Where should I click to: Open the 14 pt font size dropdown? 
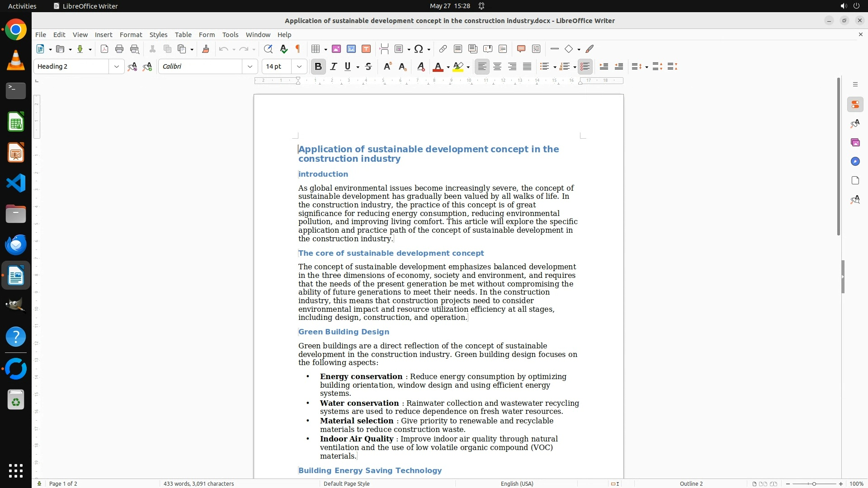(299, 66)
